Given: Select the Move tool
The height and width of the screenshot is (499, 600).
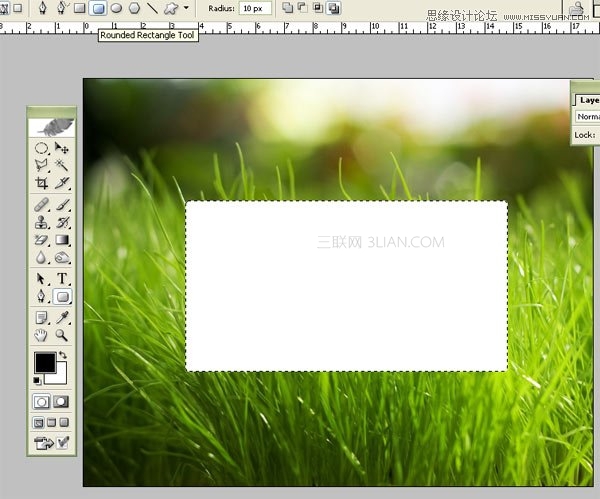Looking at the screenshot, I should click(62, 148).
